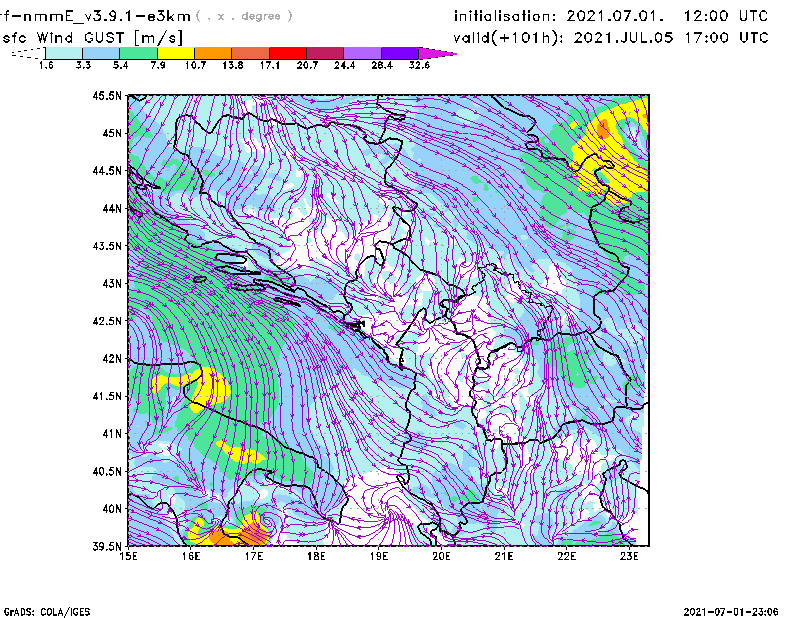Click the legend value "5.4"
This screenshot has width=800, height=618.
(x=120, y=65)
